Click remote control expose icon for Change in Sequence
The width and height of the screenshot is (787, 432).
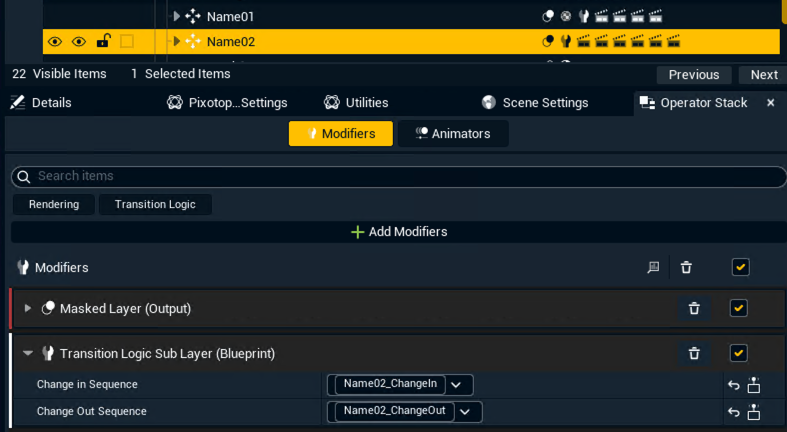(x=754, y=385)
